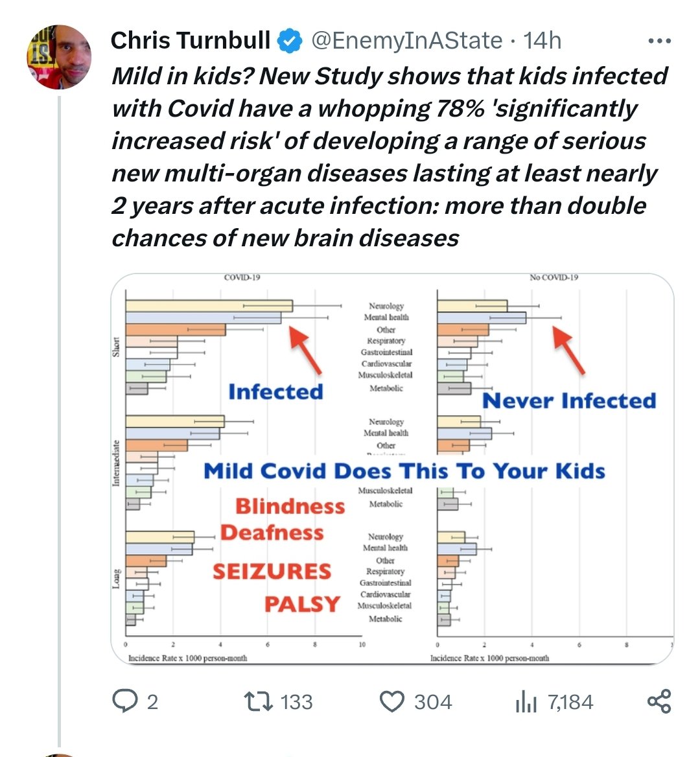Click the share icon
Image resolution: width=700 pixels, height=757 pixels.
(x=659, y=701)
